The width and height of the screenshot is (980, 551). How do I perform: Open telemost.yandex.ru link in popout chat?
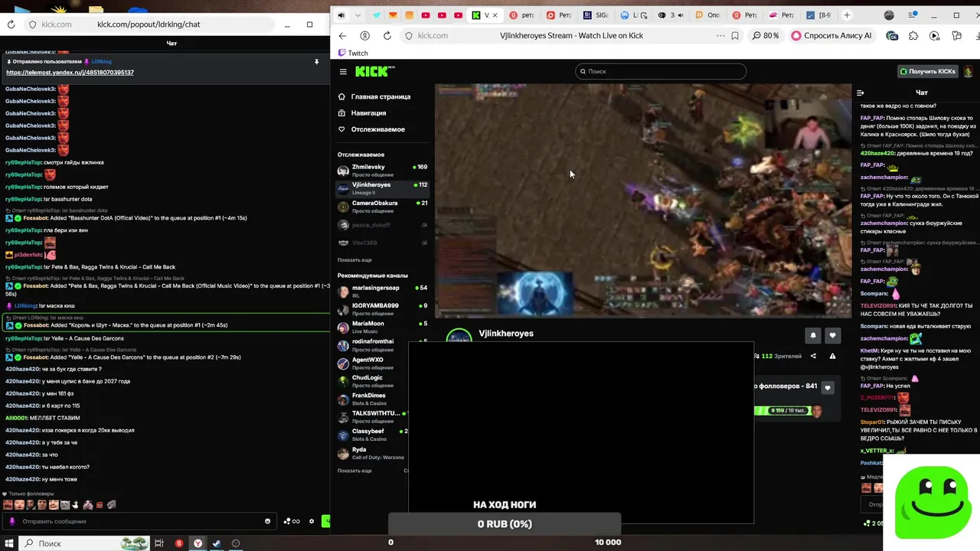coord(70,72)
